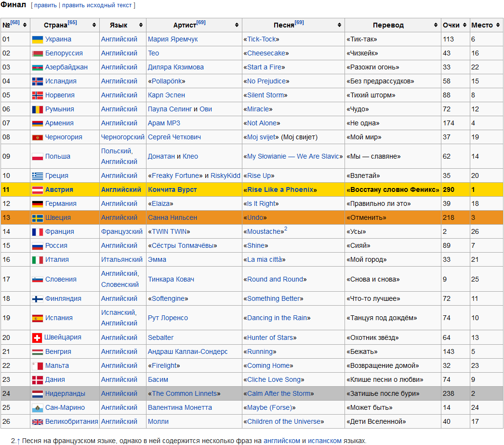Sort table by Очки column
Screen dimensions: 504x445
click(465, 25)
